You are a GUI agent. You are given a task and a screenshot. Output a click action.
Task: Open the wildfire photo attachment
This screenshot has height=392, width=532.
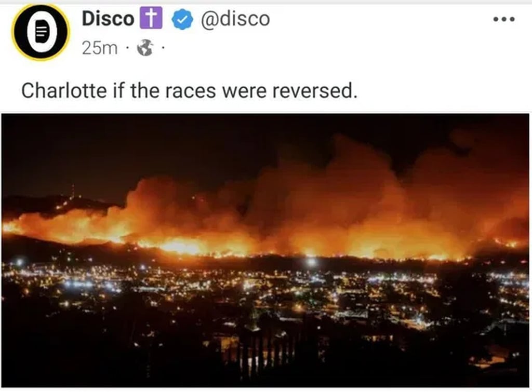265,250
